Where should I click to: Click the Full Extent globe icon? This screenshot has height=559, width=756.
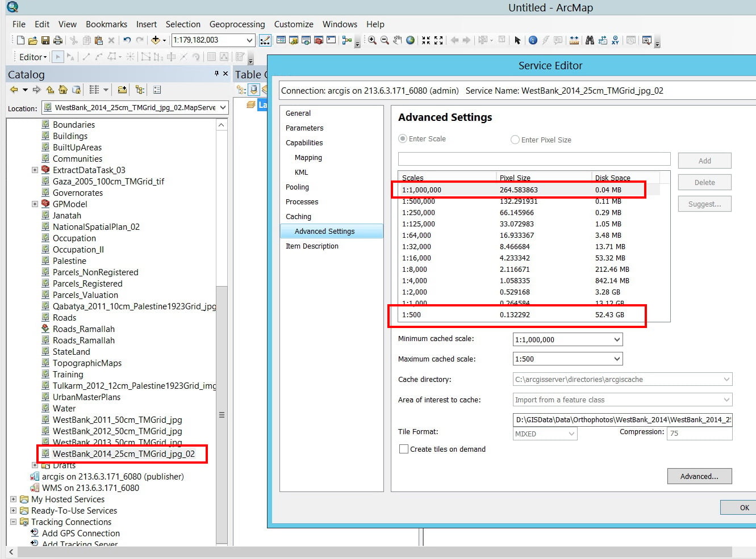tap(410, 40)
